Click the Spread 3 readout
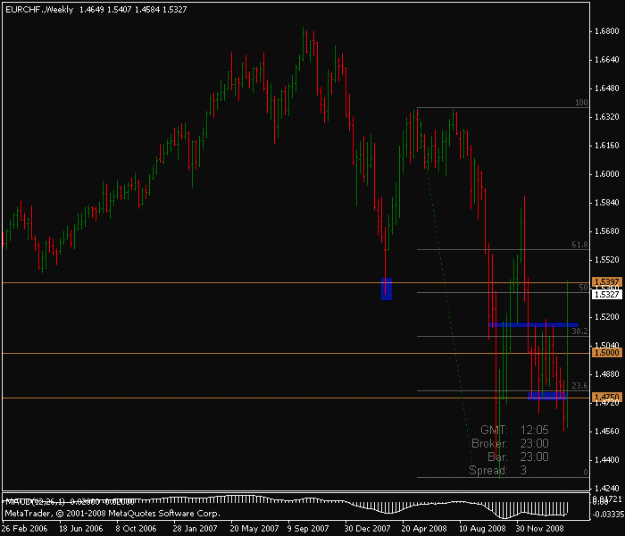This screenshot has height=536, width=625. 498,470
